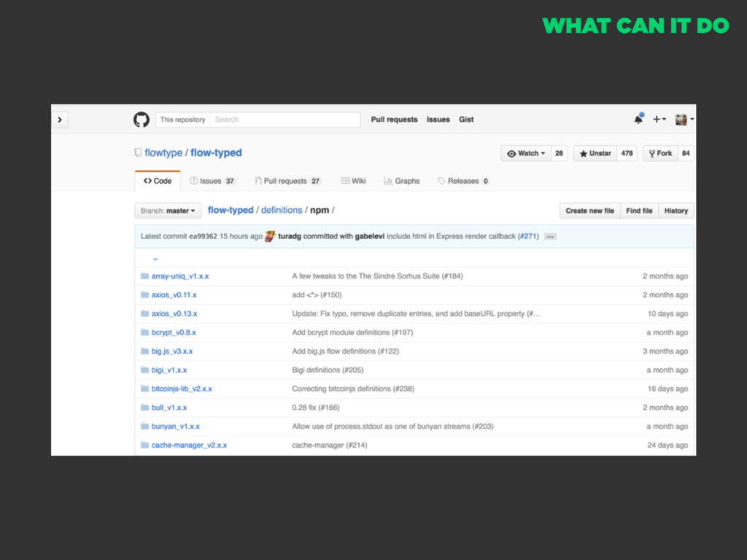747x560 pixels.
Task: Click folder icon beside bcrypt_v0.8.x
Action: click(145, 332)
